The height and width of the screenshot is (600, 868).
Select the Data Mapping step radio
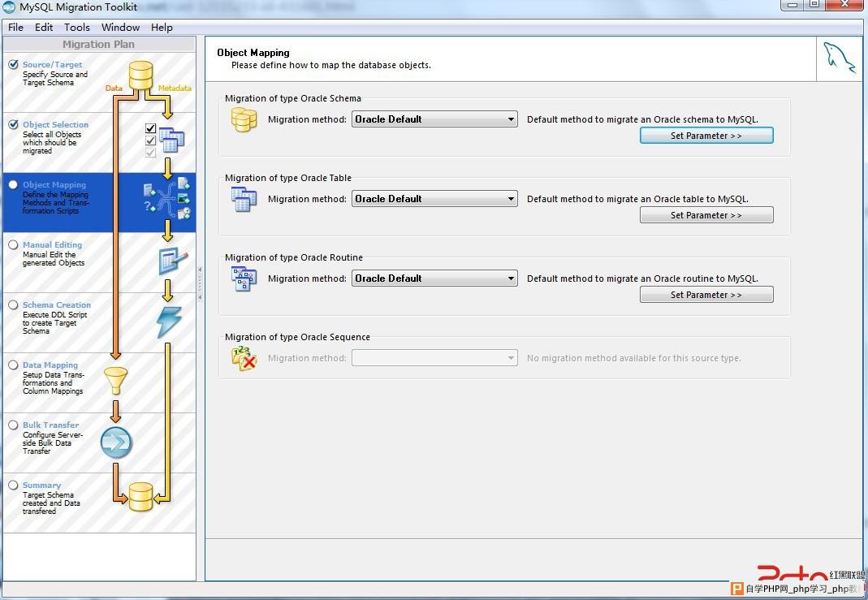click(x=13, y=365)
